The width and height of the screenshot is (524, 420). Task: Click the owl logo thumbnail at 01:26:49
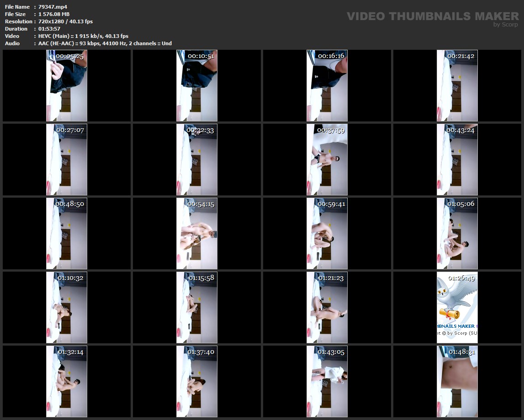pos(457,307)
